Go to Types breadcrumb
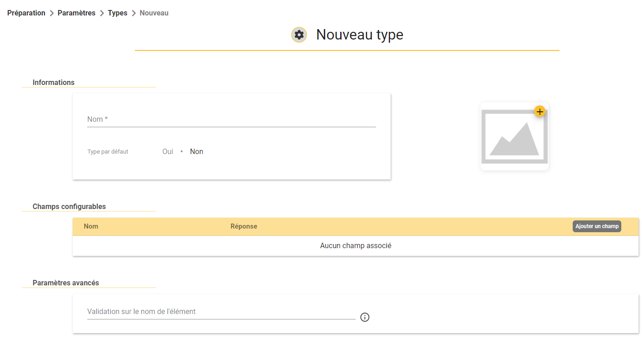This screenshot has height=339, width=644. tap(118, 13)
